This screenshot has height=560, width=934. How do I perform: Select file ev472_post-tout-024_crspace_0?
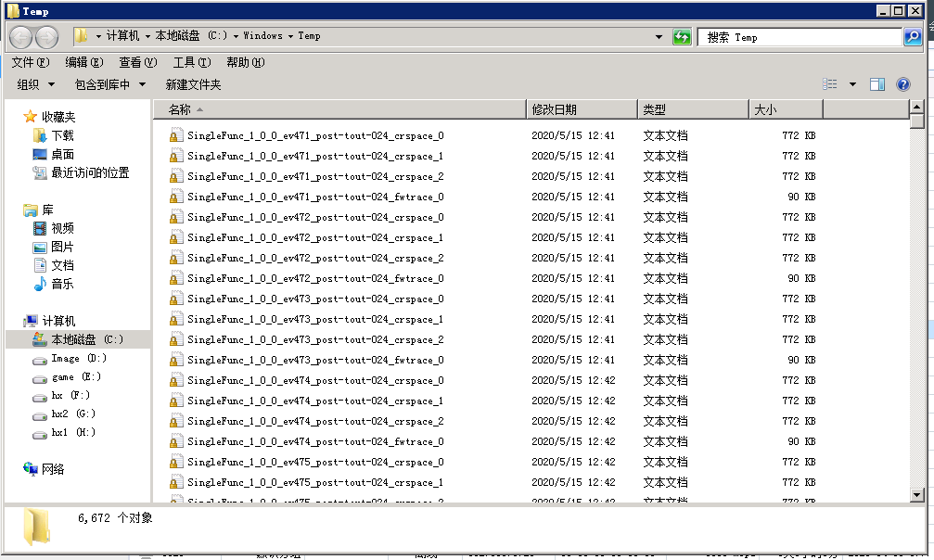315,218
